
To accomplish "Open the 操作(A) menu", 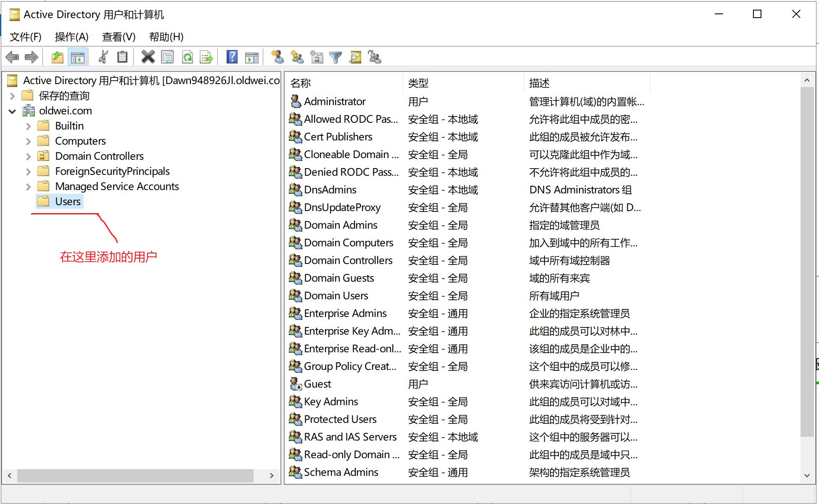I will [71, 37].
